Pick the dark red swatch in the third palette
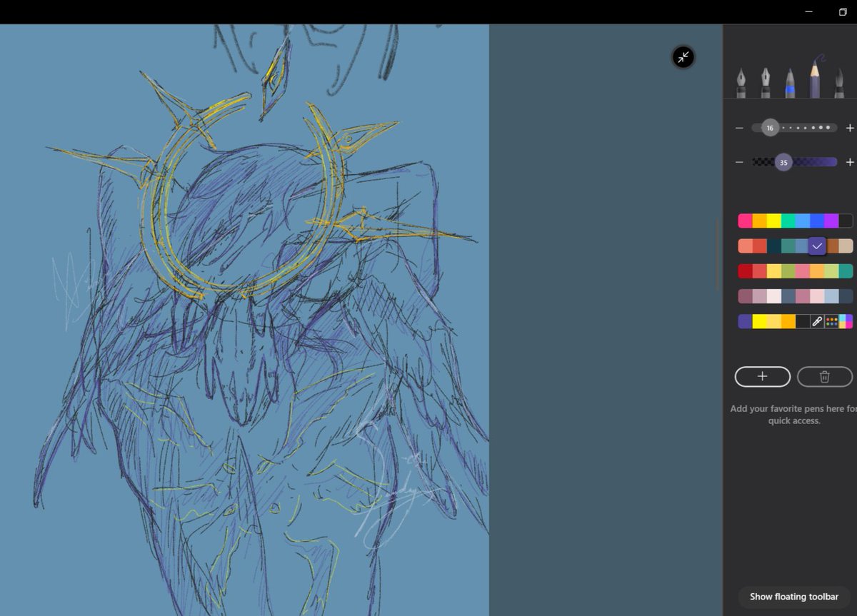This screenshot has height=616, width=857. click(745, 271)
